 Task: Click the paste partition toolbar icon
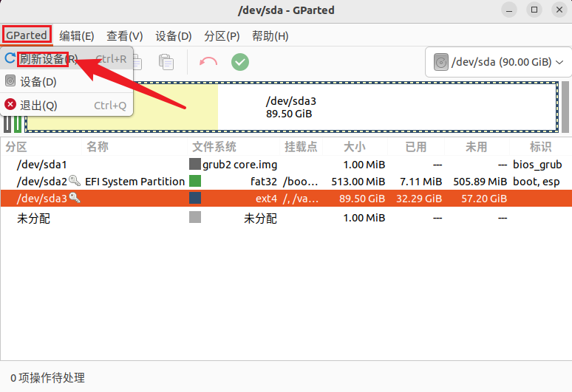[166, 62]
